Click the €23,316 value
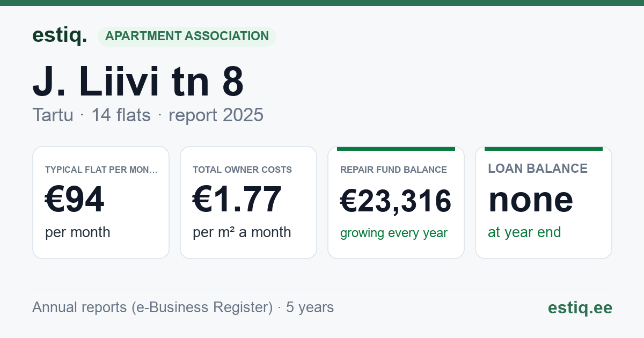This screenshot has height=338, width=644. point(396,201)
